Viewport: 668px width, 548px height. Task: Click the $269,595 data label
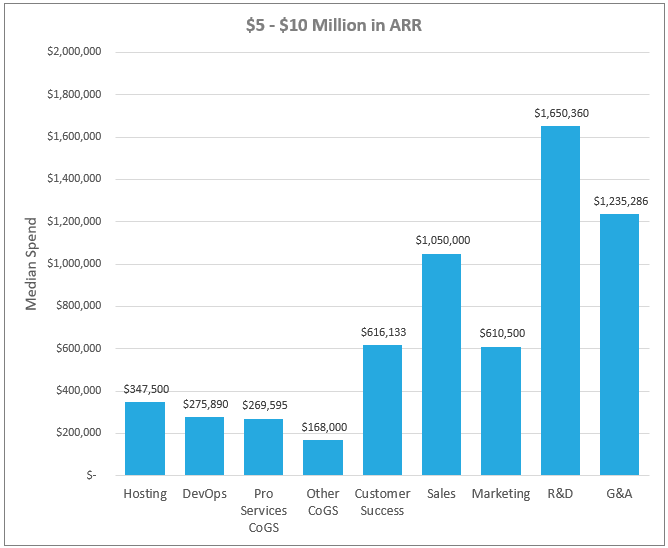265,405
